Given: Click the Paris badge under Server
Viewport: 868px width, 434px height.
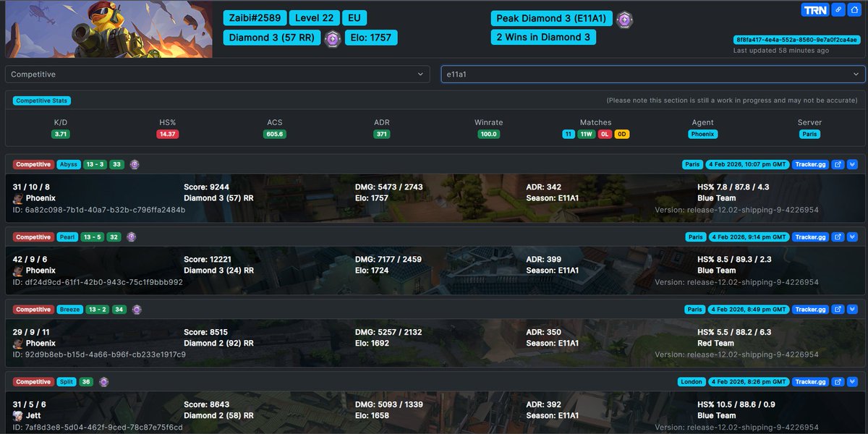Looking at the screenshot, I should coord(809,134).
